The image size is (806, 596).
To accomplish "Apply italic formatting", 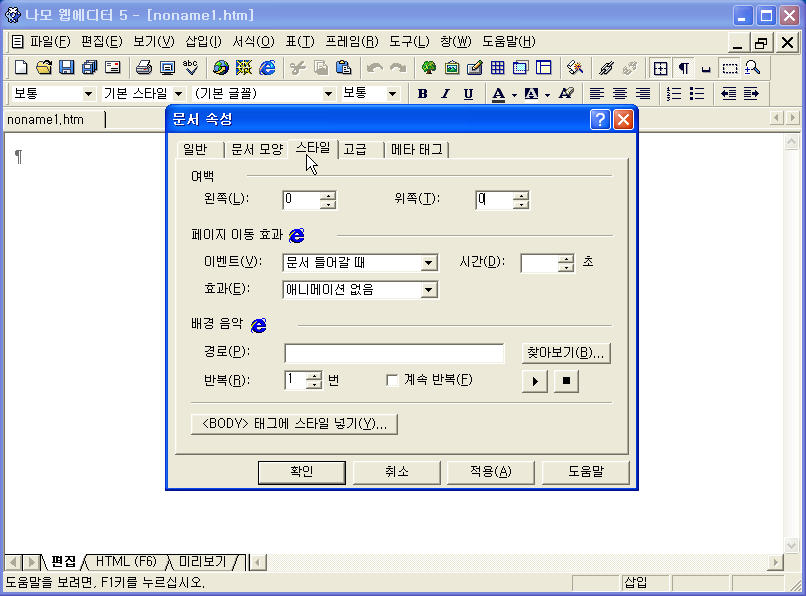I will tap(445, 94).
